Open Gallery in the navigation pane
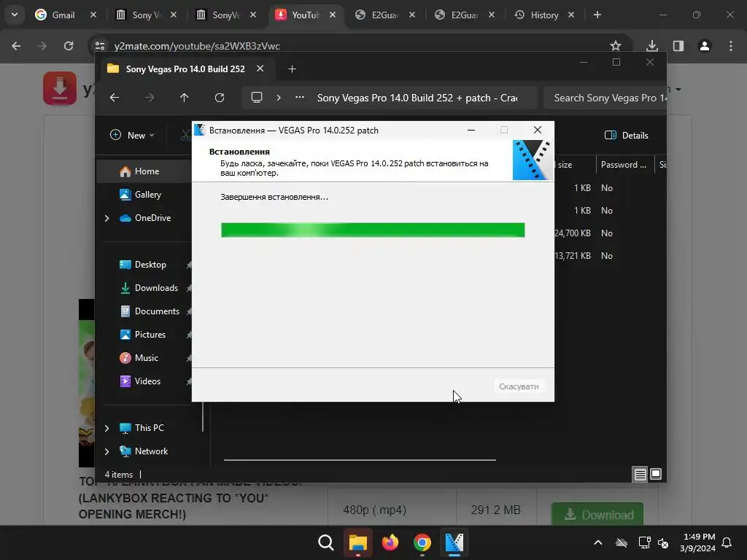747x560 pixels. (x=147, y=194)
